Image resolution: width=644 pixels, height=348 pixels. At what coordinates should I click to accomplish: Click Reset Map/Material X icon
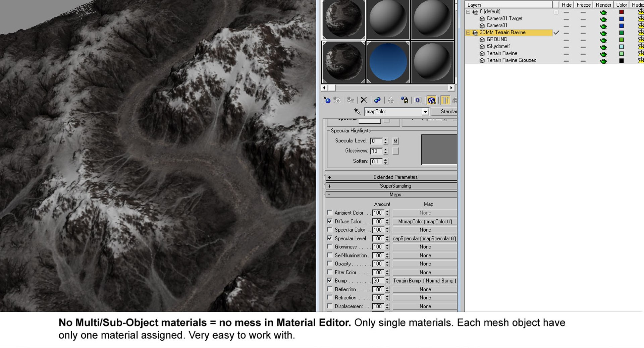tap(364, 100)
